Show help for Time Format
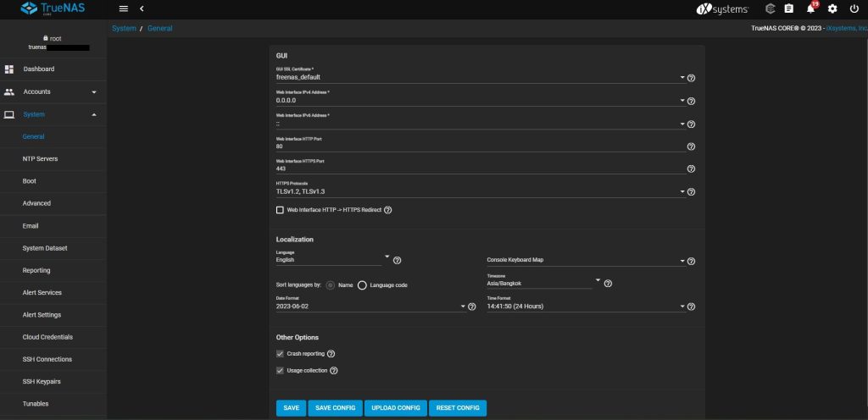 click(x=691, y=307)
